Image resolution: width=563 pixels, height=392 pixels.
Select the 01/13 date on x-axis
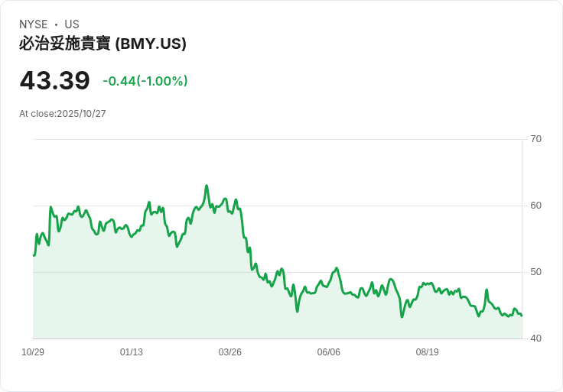pos(132,352)
